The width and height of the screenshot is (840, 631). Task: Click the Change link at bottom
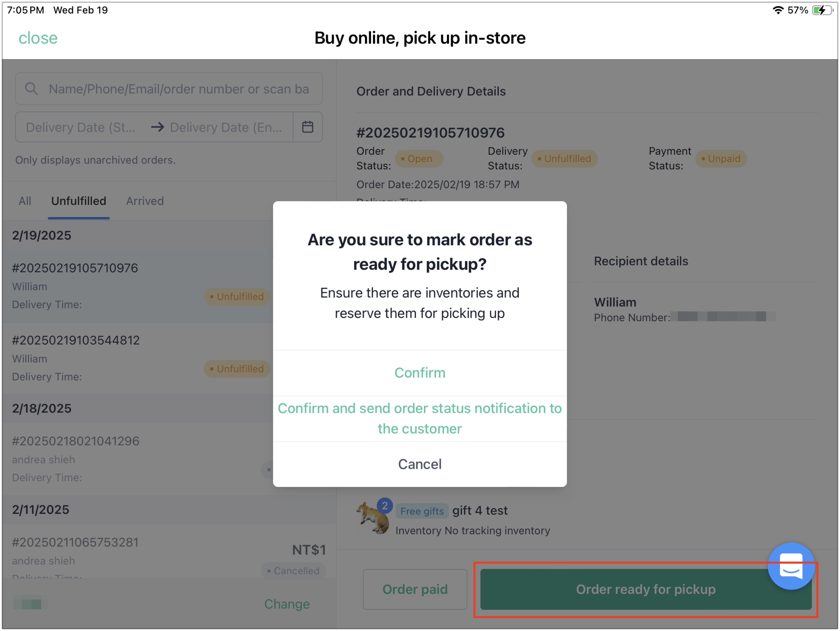pyautogui.click(x=287, y=604)
